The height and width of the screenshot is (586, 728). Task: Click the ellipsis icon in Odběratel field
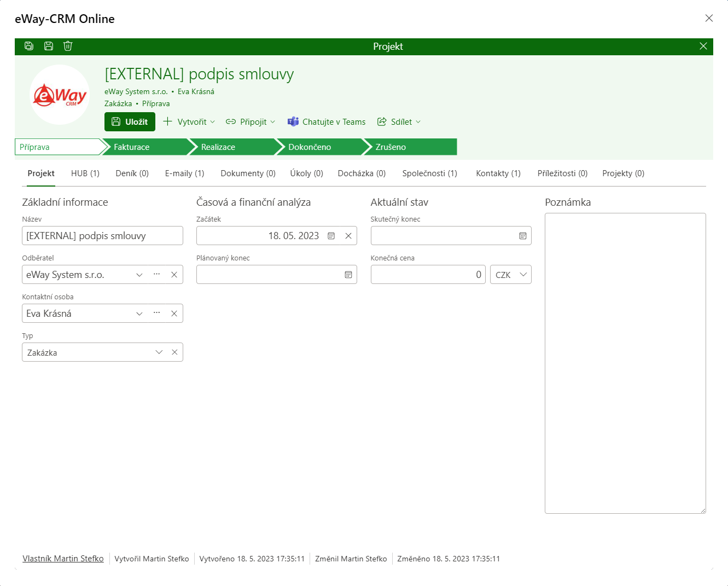pos(157,274)
